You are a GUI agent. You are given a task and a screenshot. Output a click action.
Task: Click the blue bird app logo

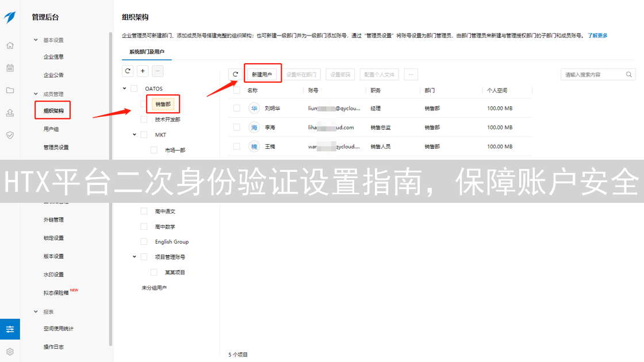tap(10, 17)
